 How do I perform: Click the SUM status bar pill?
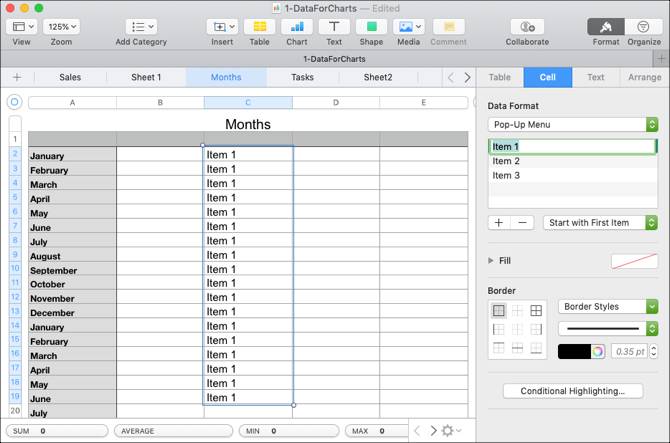coord(57,431)
